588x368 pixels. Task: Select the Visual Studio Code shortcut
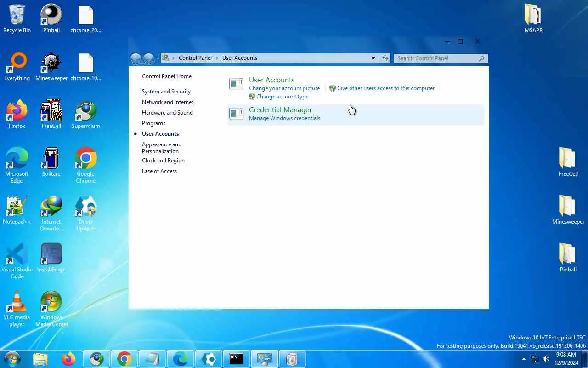click(17, 261)
